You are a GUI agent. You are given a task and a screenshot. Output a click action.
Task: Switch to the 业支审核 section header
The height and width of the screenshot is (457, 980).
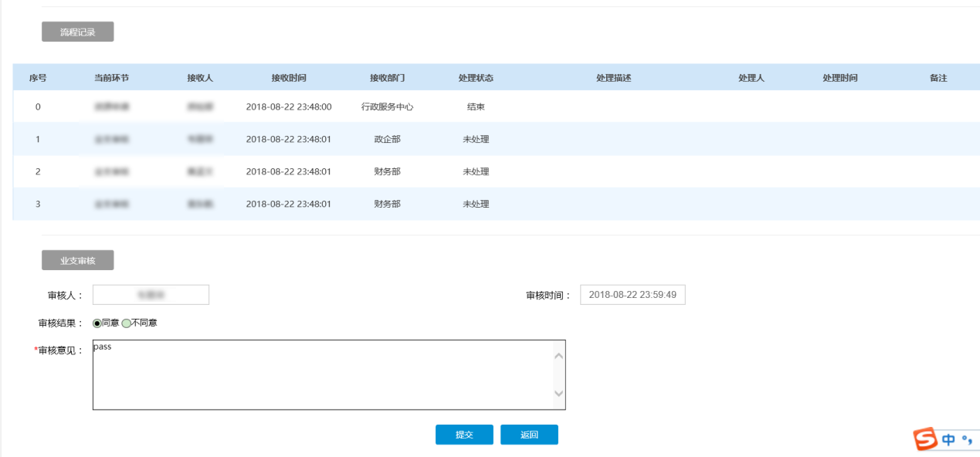pos(77,259)
